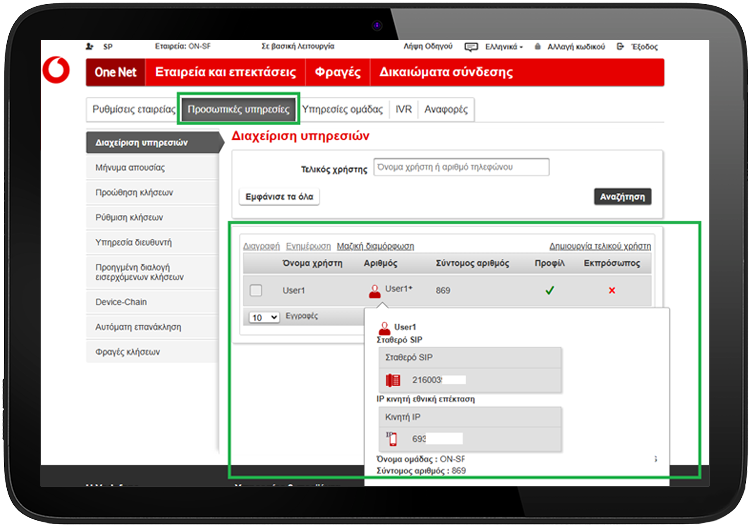Viewport: 750px width, 527px height.
Task: Open Προηγμένη διαλογή εισερχόμενων κλήσεων
Action: pos(152,272)
